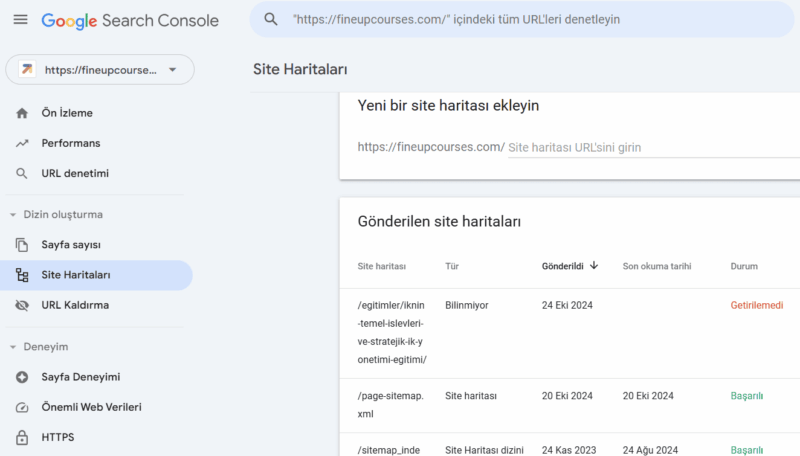Open Ön İzleme overview page
Viewport: 800px width, 456px height.
click(67, 113)
